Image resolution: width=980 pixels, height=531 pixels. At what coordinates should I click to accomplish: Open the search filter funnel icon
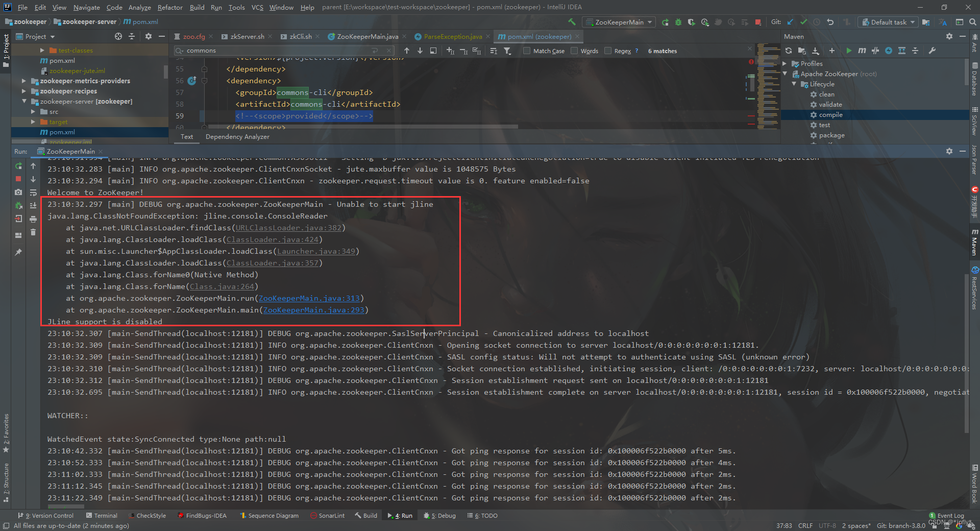coord(507,51)
